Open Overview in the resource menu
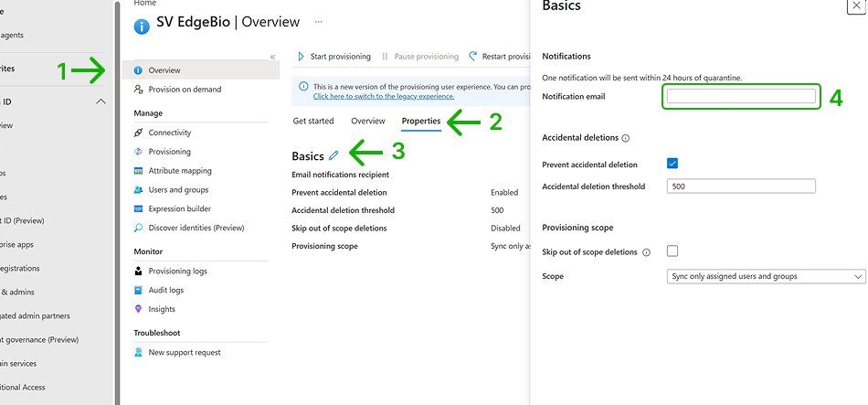868x405 pixels. click(202, 70)
